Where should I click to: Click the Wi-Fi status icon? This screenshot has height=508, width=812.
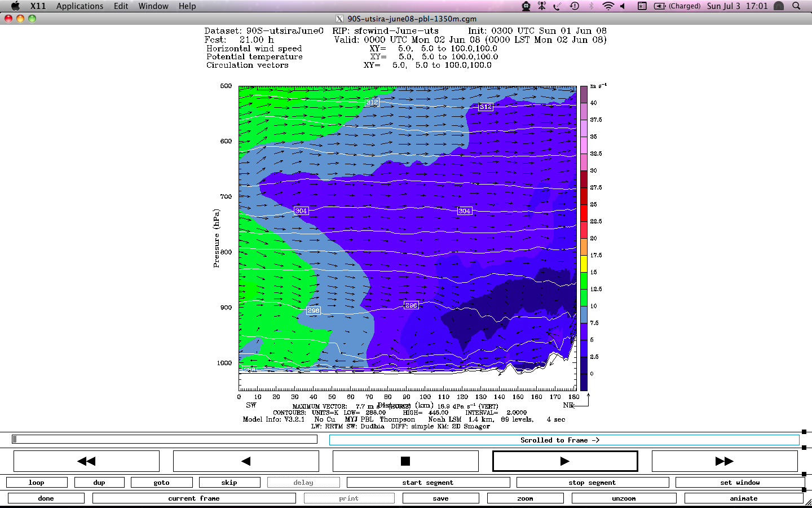coord(608,6)
